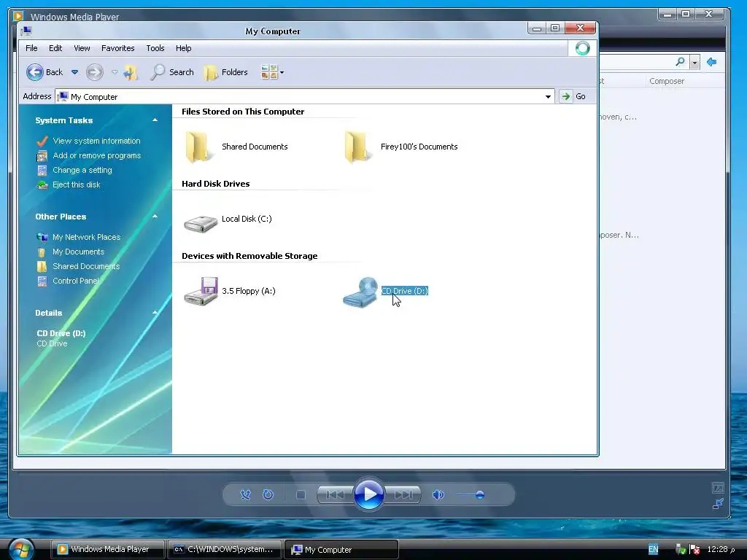Click the green shield tray icon
Image resolution: width=747 pixels, height=560 pixels.
coord(681,550)
